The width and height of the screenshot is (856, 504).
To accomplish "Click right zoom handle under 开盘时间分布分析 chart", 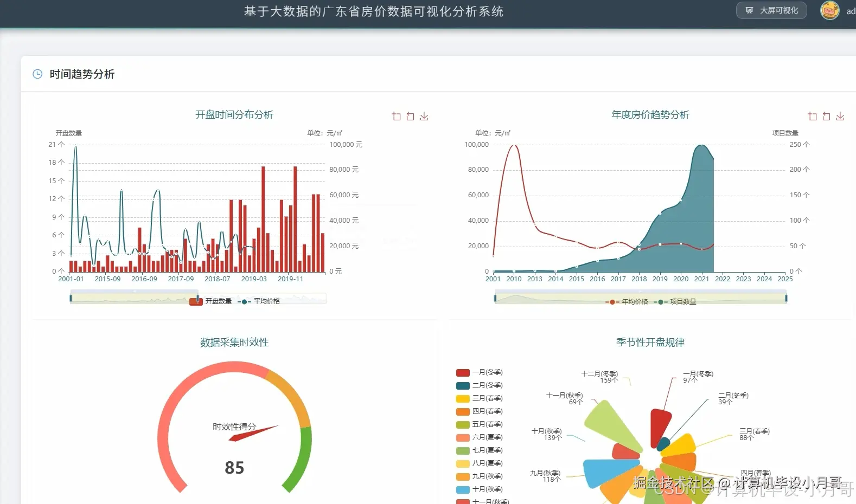I will pyautogui.click(x=198, y=298).
